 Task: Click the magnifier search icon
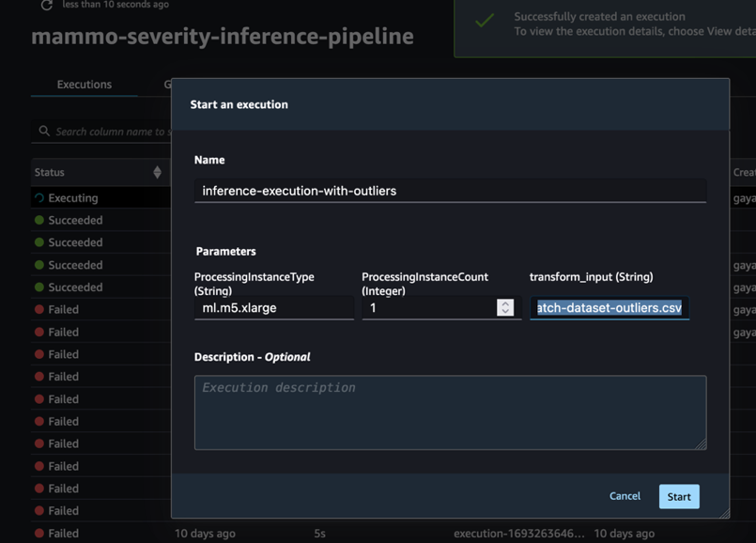pos(44,132)
